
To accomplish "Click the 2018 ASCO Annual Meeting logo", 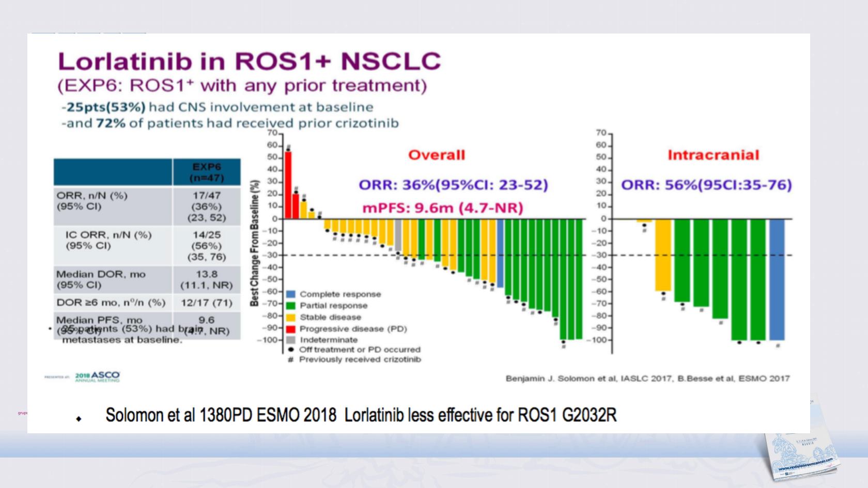I will (x=97, y=376).
